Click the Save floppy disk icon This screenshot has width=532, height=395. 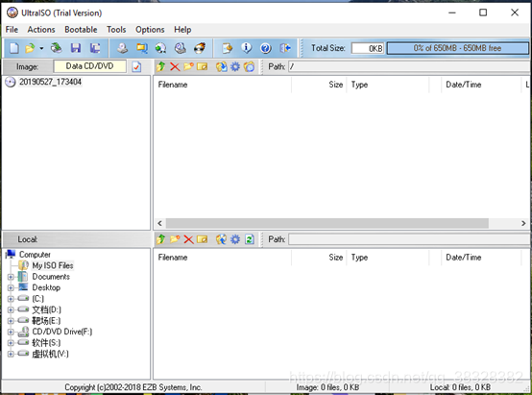75,48
